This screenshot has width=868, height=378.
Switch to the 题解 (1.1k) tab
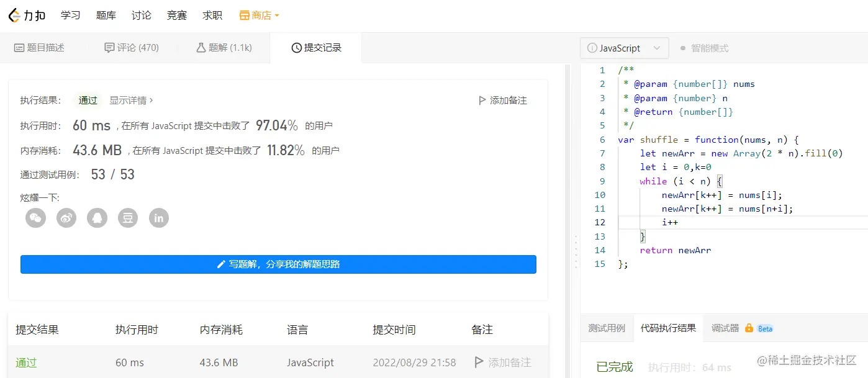[224, 48]
